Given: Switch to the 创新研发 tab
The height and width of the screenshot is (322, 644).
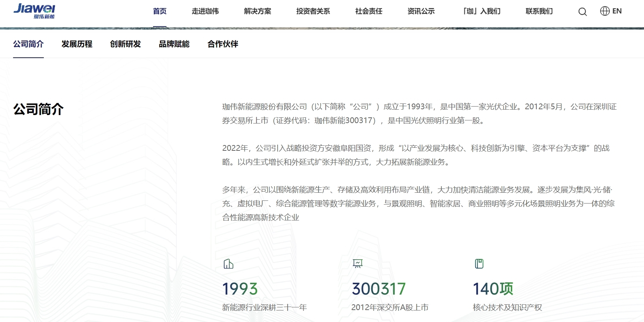Looking at the screenshot, I should [125, 44].
